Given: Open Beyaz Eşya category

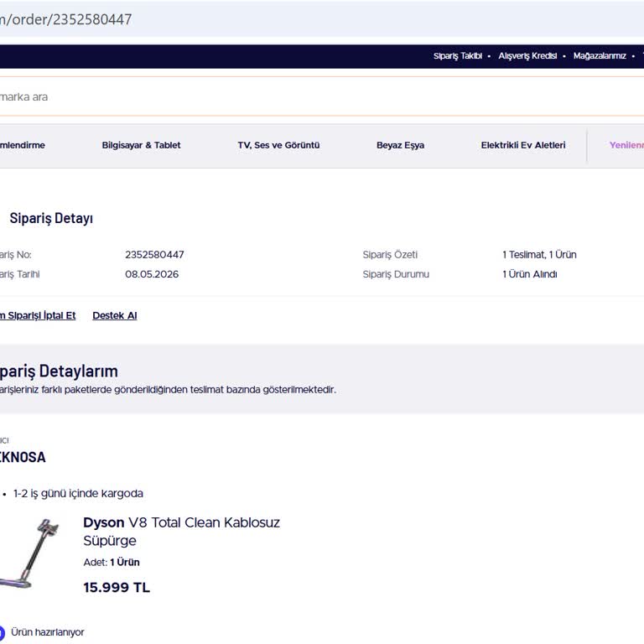Looking at the screenshot, I should coord(400,145).
